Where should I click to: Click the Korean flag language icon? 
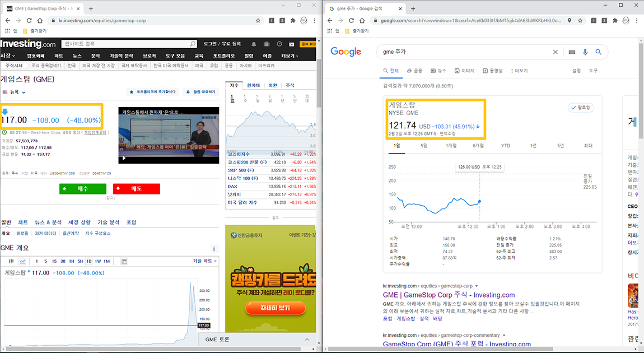pos(292,44)
